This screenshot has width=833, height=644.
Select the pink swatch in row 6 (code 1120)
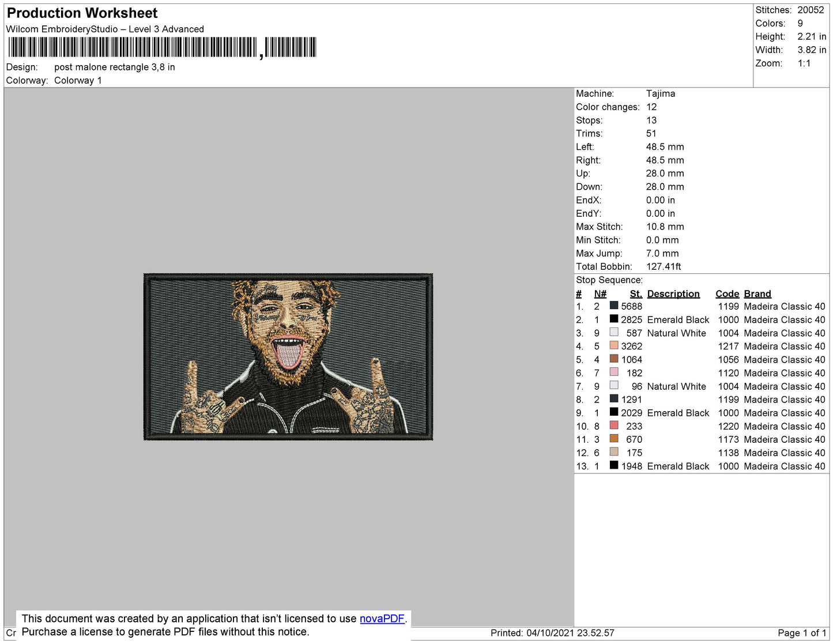614,372
